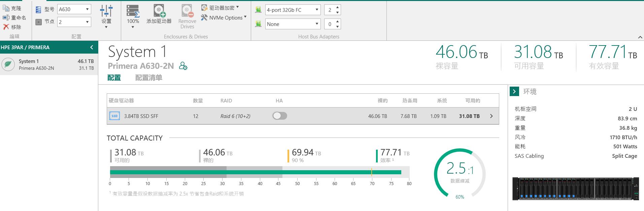
Task: Click the 7.68 TB spare value
Action: point(408,116)
